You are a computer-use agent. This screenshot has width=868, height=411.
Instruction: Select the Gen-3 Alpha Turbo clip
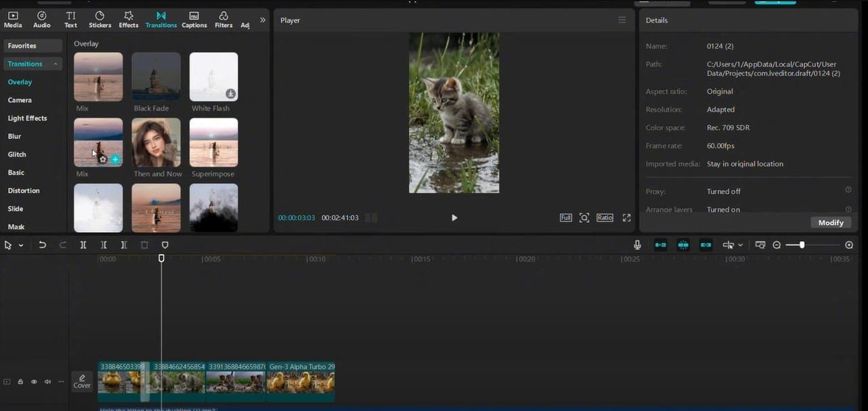point(301,382)
